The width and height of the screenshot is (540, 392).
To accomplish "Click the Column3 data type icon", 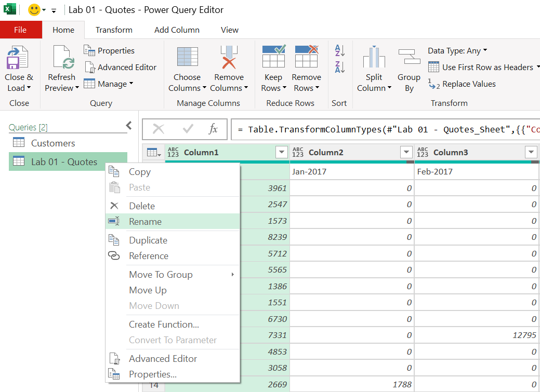I will pyautogui.click(x=422, y=152).
